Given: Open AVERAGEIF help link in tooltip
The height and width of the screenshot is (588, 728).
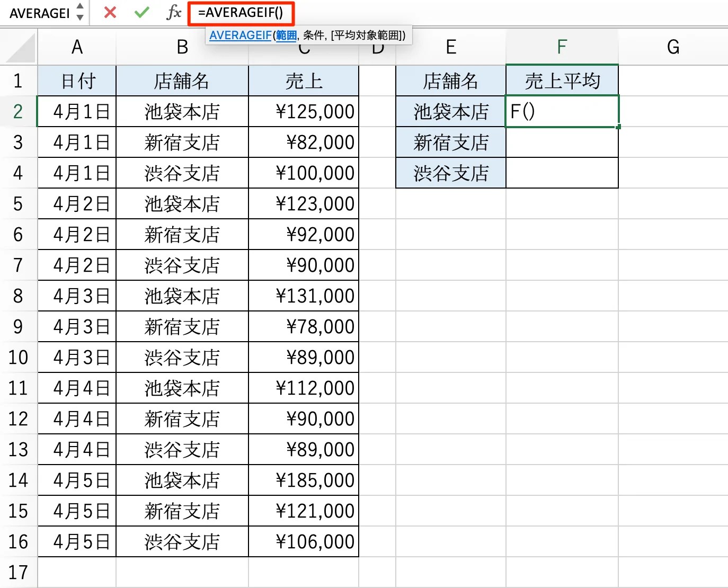Looking at the screenshot, I should 241,35.
